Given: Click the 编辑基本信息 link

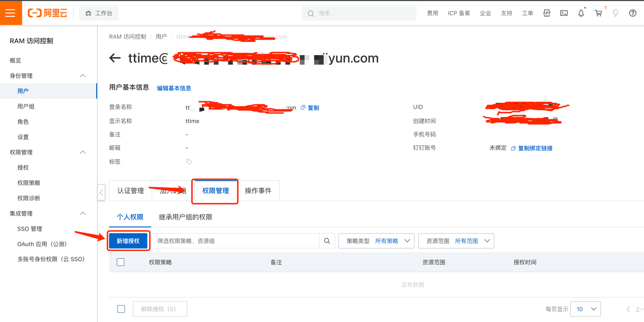Looking at the screenshot, I should 174,88.
